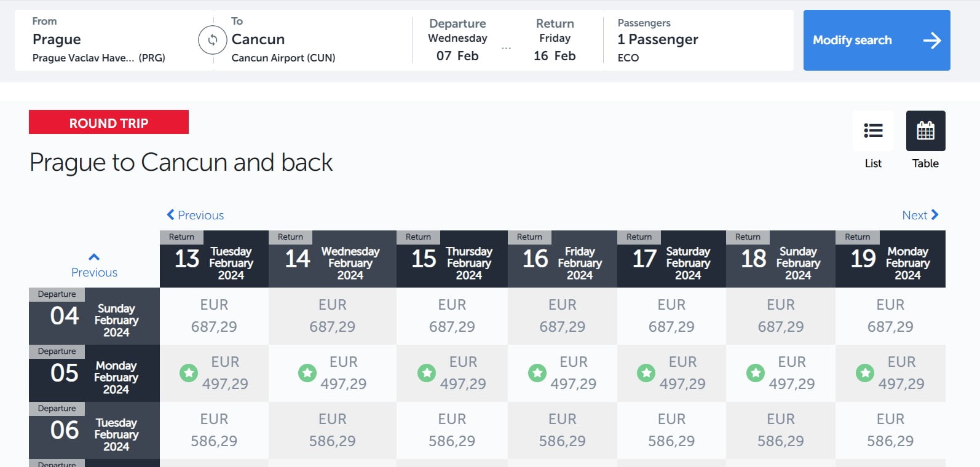This screenshot has width=980, height=467.
Task: Open the Departure date 07 Feb picker
Action: click(x=457, y=41)
